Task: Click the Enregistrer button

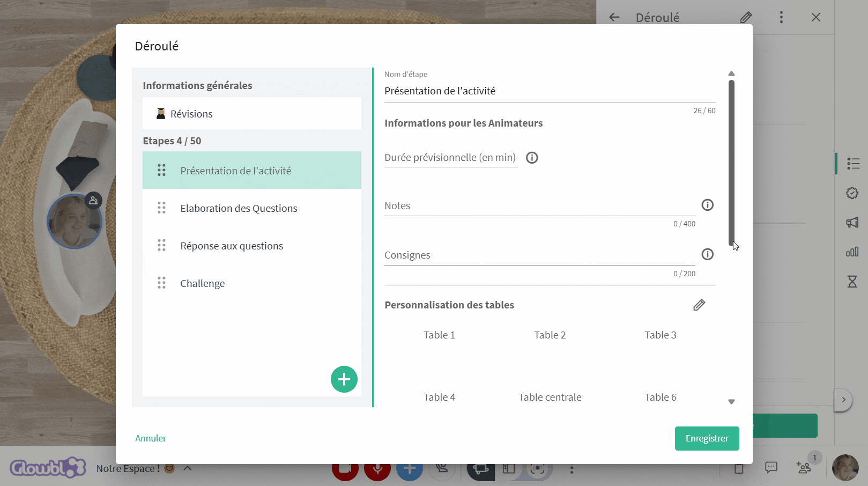Action: tap(707, 438)
